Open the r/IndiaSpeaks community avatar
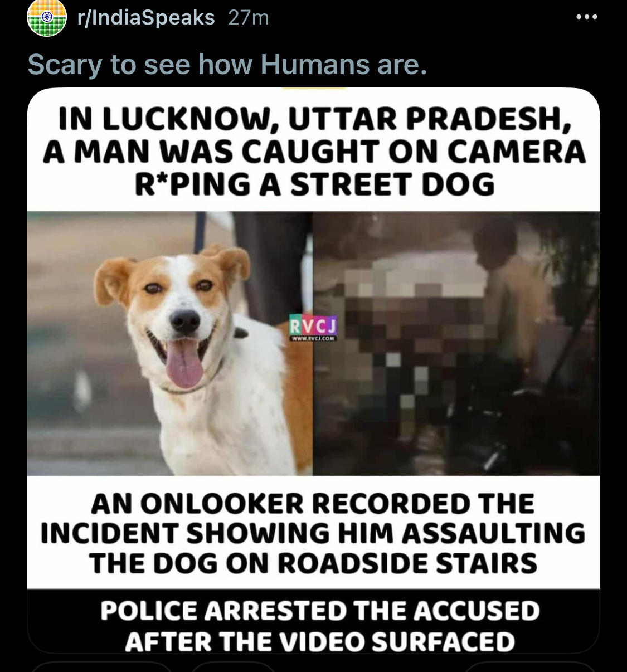The width and height of the screenshot is (627, 672). click(47, 18)
